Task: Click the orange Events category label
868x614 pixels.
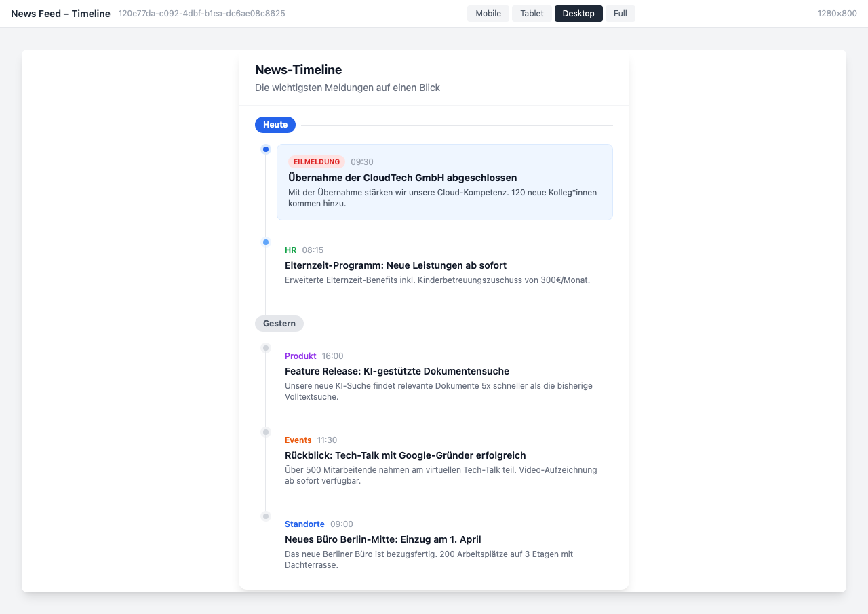Action: tap(298, 440)
